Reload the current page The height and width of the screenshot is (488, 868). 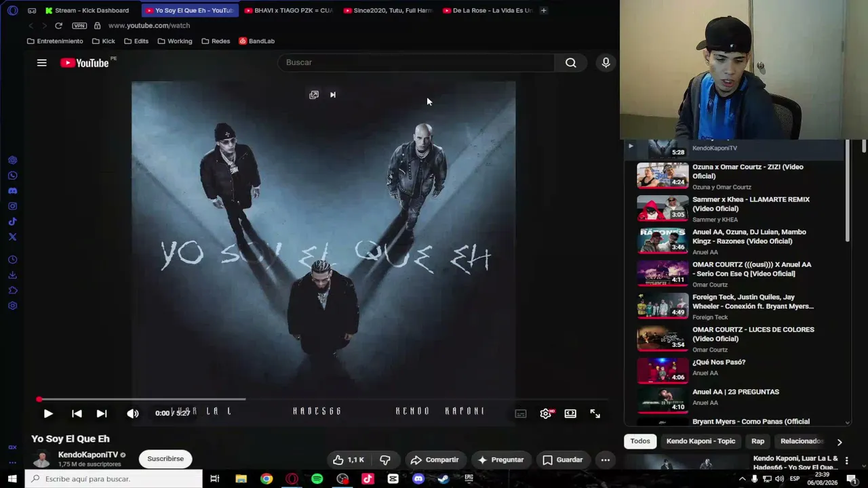[58, 26]
